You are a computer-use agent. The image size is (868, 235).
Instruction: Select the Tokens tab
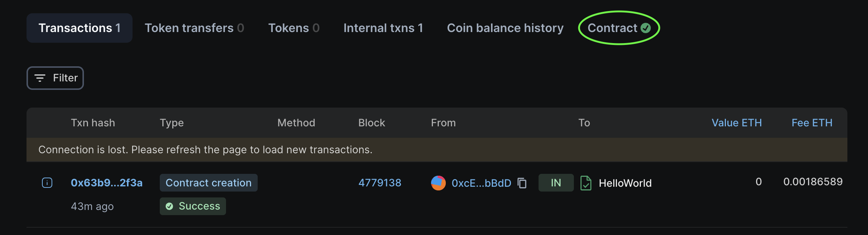pos(294,28)
